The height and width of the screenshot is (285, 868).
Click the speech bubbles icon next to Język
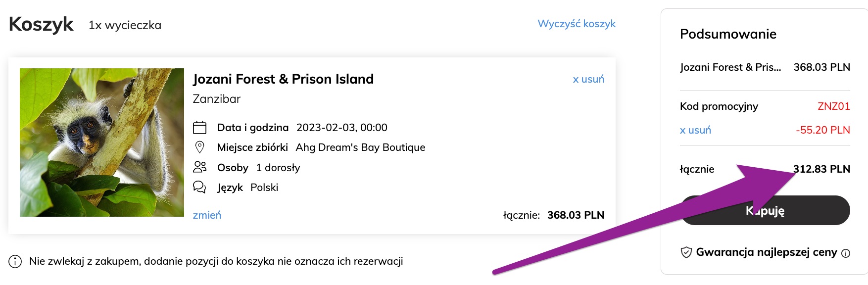(x=199, y=187)
